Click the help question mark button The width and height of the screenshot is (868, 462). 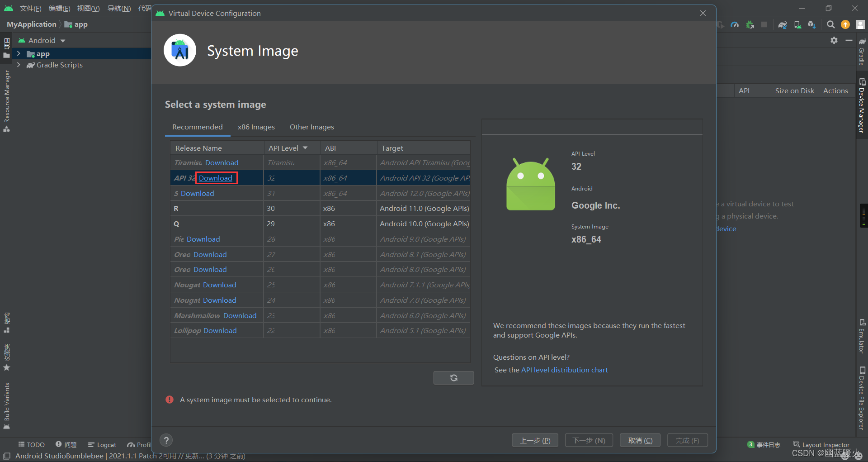pyautogui.click(x=166, y=440)
